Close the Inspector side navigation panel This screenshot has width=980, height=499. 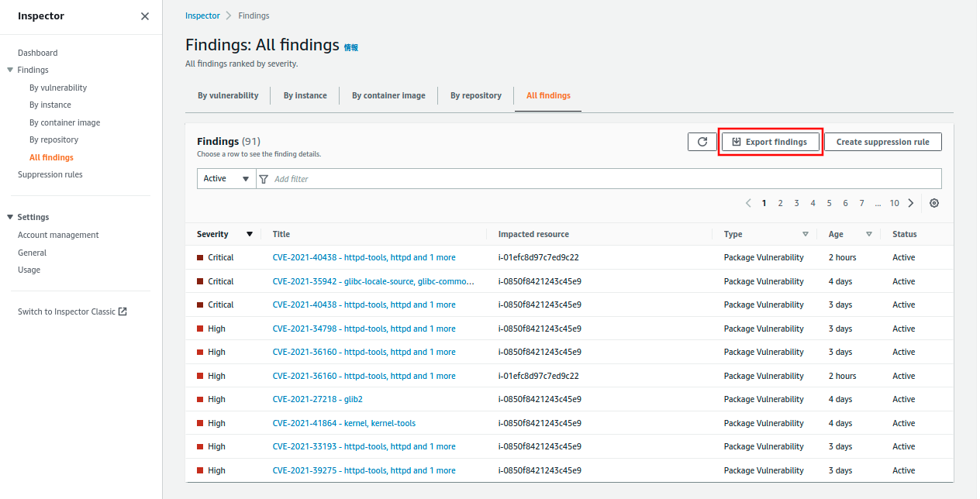coord(145,16)
